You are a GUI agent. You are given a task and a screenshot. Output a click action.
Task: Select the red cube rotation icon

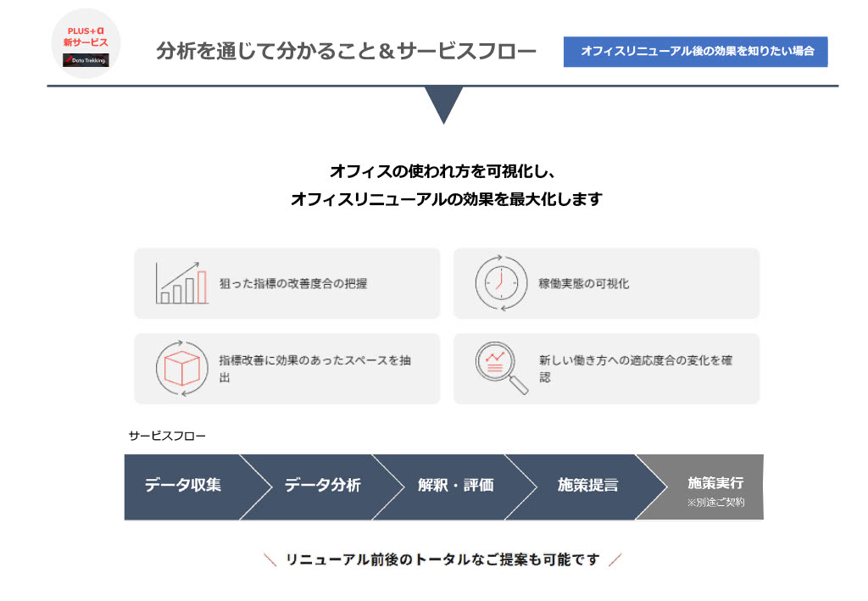click(x=181, y=369)
